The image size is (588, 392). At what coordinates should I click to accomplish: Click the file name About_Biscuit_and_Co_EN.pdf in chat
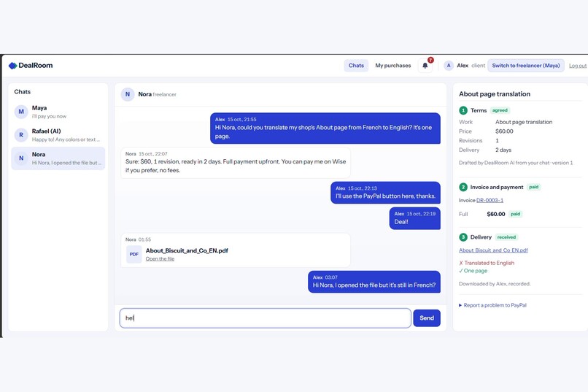[187, 250]
